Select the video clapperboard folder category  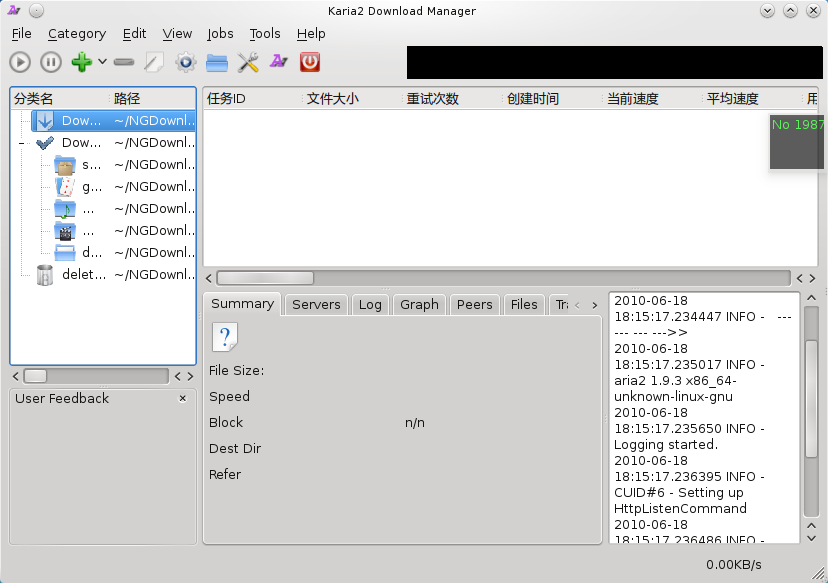124,231
